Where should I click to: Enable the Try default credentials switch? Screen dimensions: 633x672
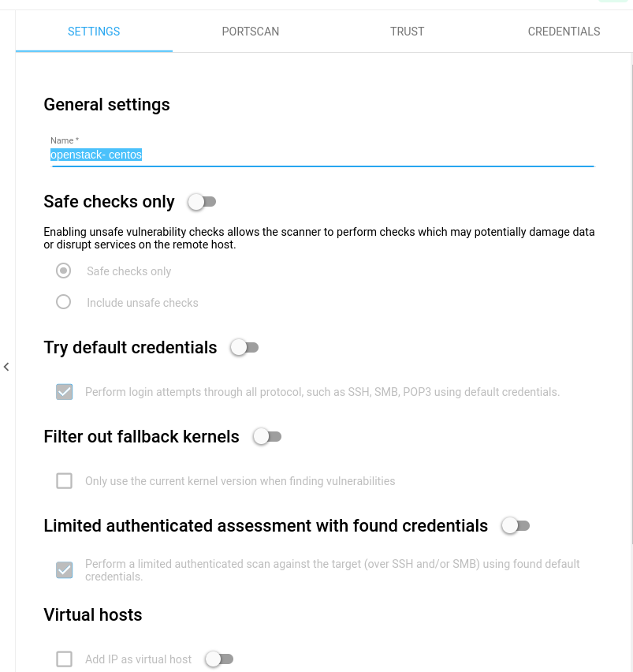244,347
